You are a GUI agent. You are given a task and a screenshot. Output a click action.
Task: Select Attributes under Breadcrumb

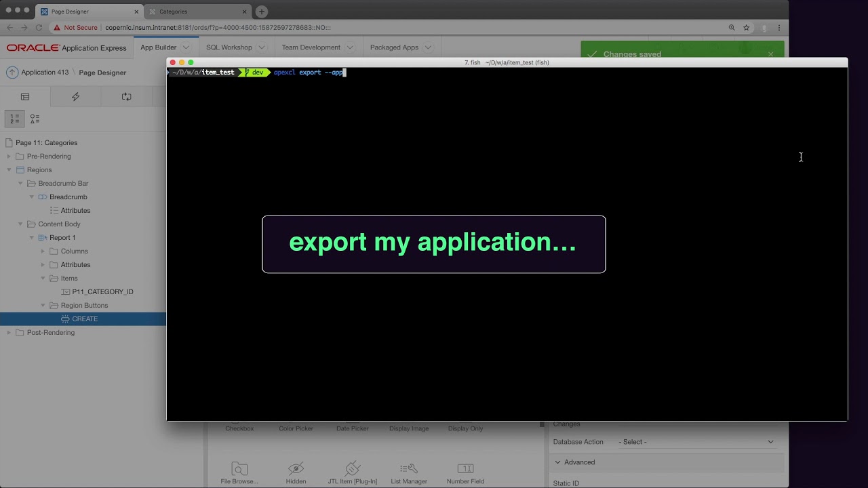pos(75,211)
